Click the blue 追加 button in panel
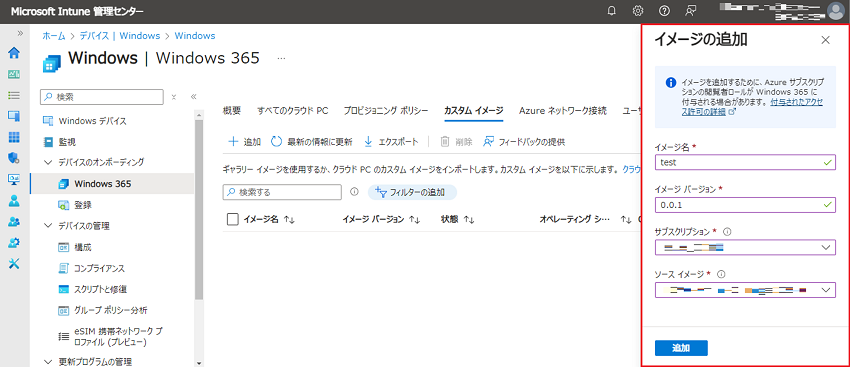The image size is (850, 367). click(x=681, y=348)
